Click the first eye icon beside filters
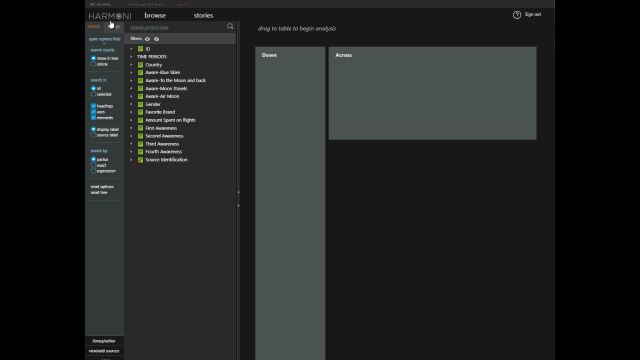The image size is (640, 360). click(147, 39)
